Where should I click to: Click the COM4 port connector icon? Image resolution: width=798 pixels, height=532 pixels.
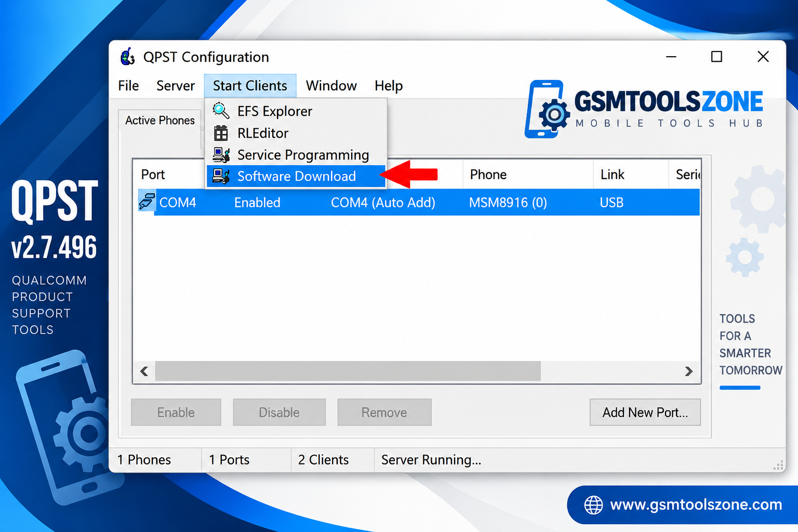pos(147,202)
